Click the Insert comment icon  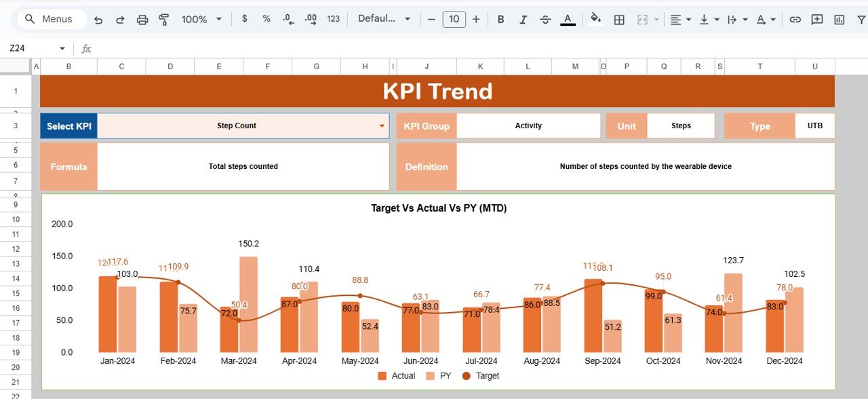click(816, 19)
